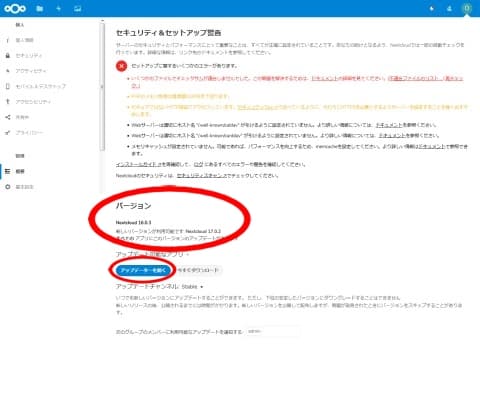Open ドキュメント link in memcache warning

431,146
